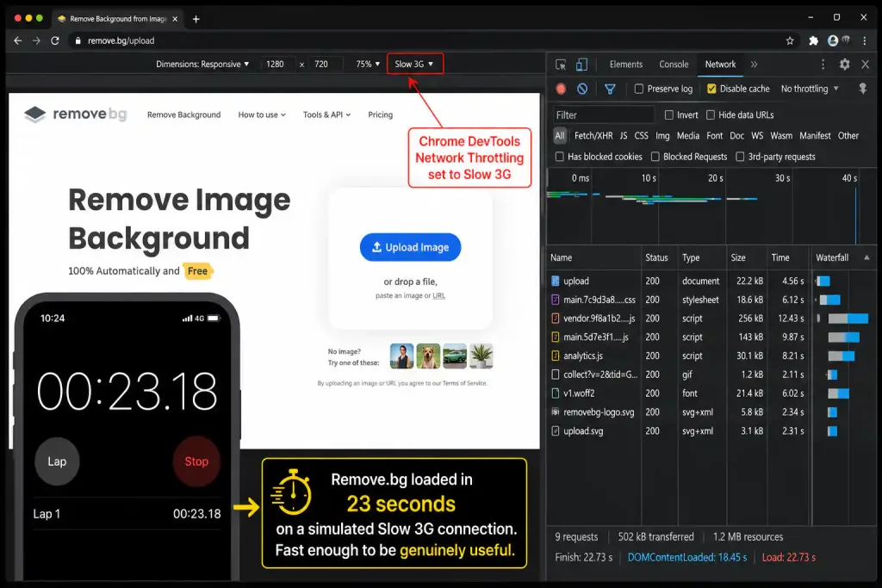Switch to the Elements tab
This screenshot has height=588, width=882.
click(x=625, y=65)
